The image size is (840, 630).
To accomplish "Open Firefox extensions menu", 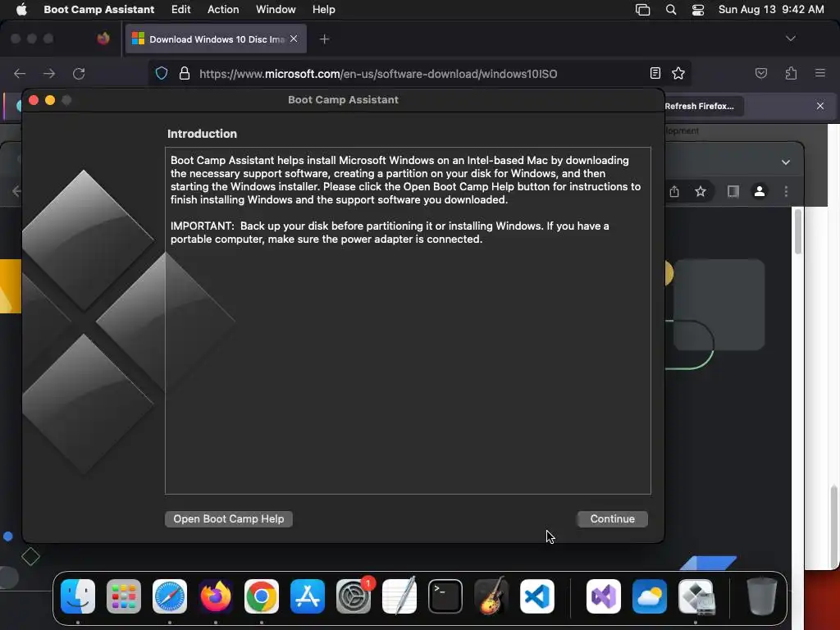I will pos(791,73).
